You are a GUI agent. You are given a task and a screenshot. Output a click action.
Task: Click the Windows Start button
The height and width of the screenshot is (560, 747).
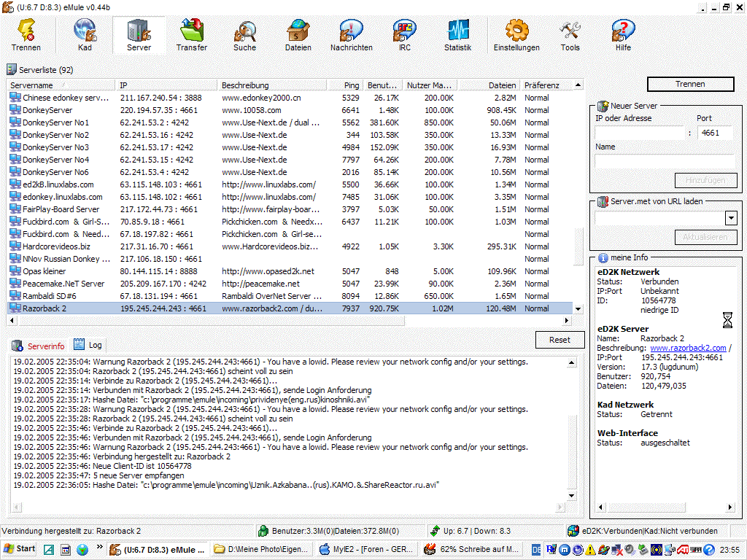click(19, 549)
